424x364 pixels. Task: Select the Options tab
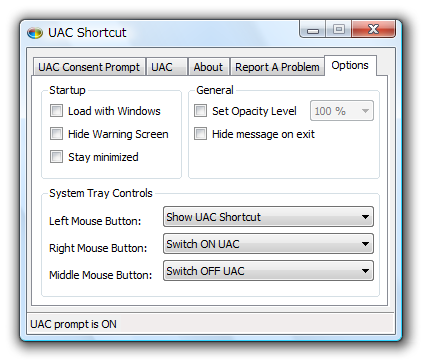coord(350,66)
